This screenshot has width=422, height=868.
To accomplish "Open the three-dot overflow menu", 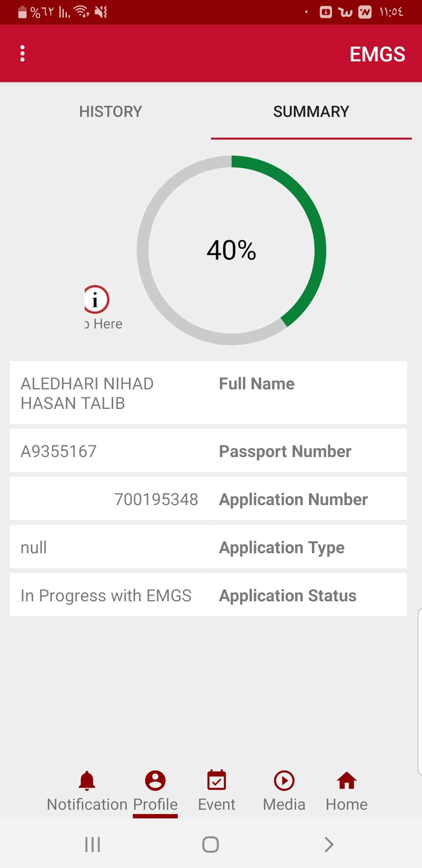I will tap(23, 54).
